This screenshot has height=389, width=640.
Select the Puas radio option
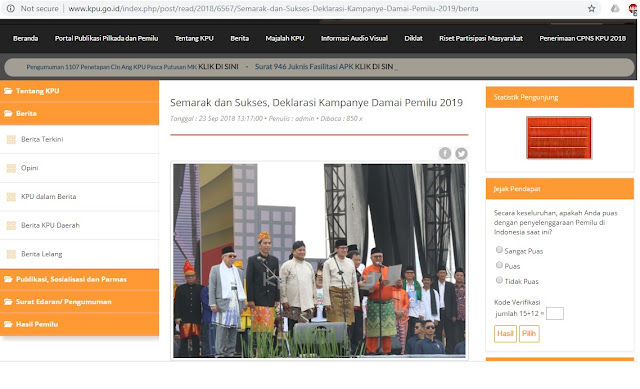499,265
